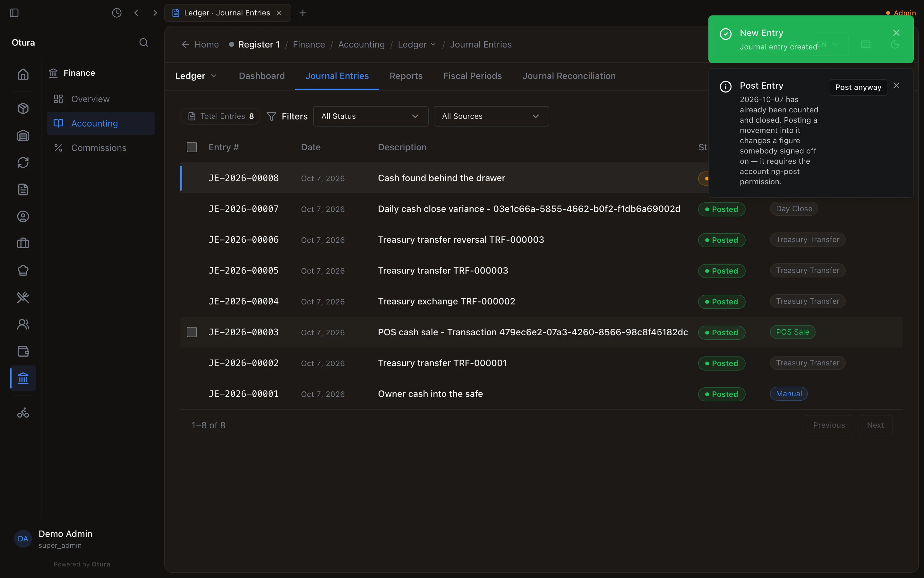Go Home via the breadcrumb back link

200,44
